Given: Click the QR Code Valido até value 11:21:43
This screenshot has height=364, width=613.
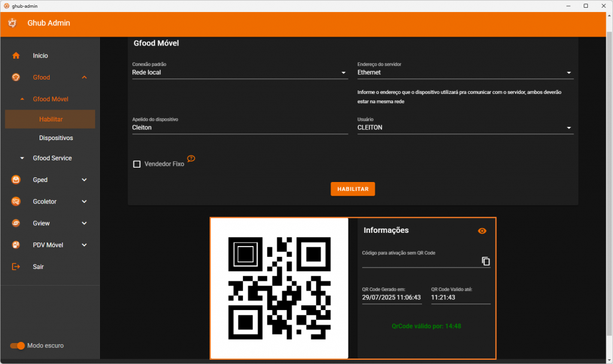Looking at the screenshot, I should [x=443, y=298].
